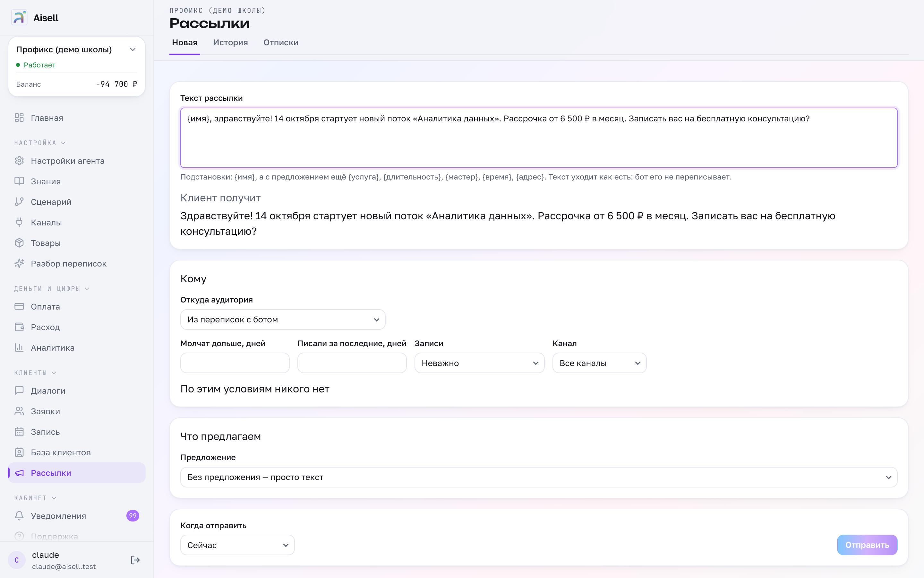Click the Баланс value -94 700 ₽
Screen dimensions: 924x578
tap(116, 84)
